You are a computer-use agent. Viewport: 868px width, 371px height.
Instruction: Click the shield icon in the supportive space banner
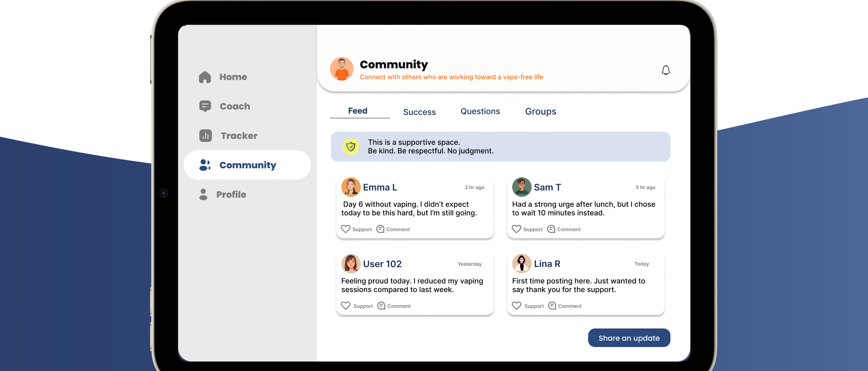click(x=351, y=147)
